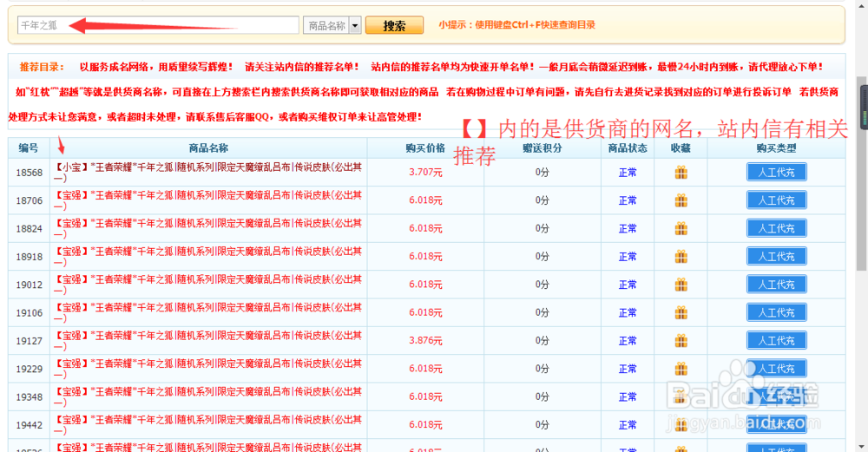
Task: Buy item 19012 via 人工代充
Action: coord(776,285)
